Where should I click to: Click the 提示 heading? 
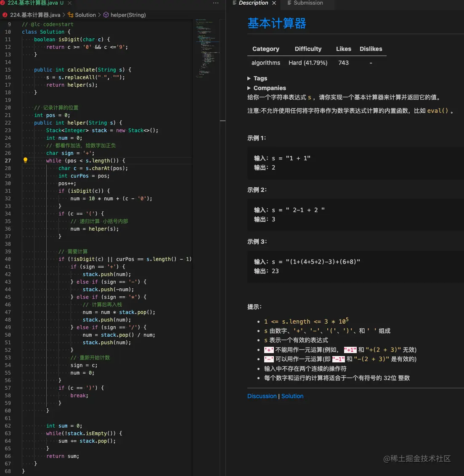pos(255,307)
